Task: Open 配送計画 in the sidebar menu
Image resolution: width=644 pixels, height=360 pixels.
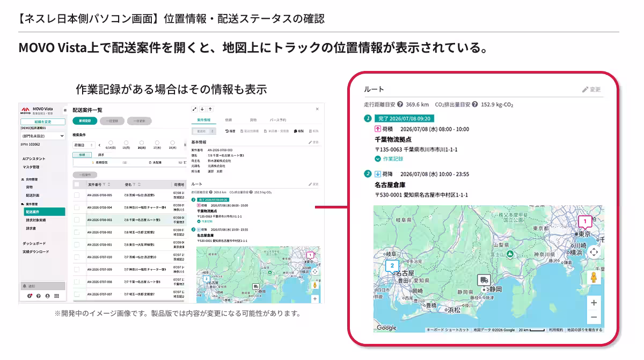Action: (x=33, y=195)
